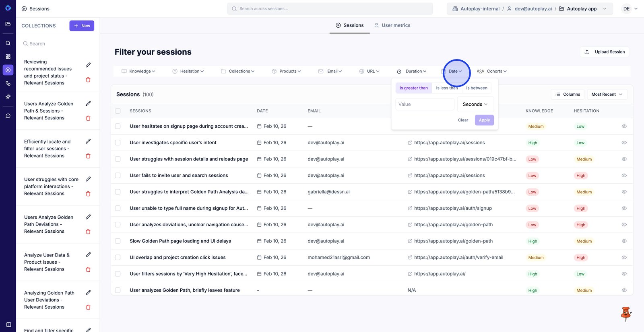Tick the checkbox for 'Slow Golden Path page loading'
The height and width of the screenshot is (332, 644).
pos(118,241)
